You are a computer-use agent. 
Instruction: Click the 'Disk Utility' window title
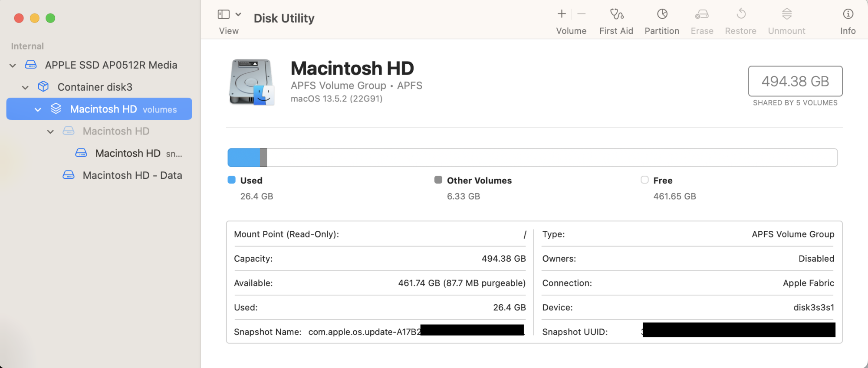pos(284,18)
